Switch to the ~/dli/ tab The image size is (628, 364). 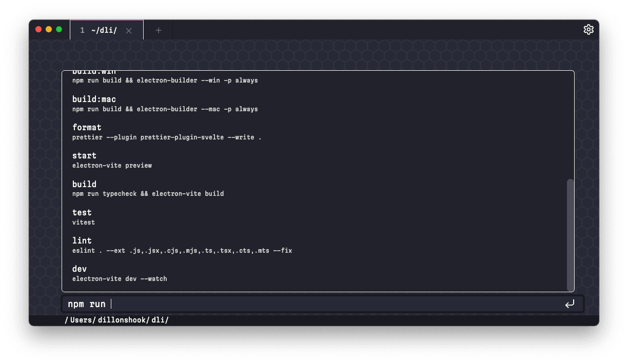click(104, 30)
